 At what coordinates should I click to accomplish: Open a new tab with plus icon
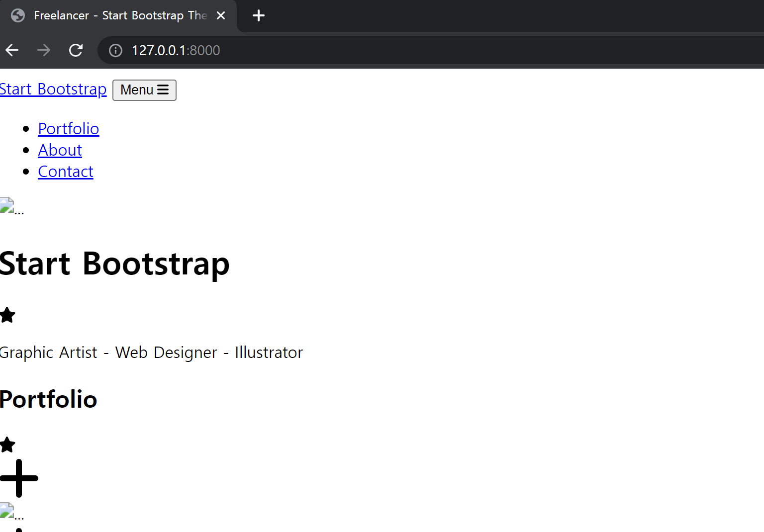(259, 15)
